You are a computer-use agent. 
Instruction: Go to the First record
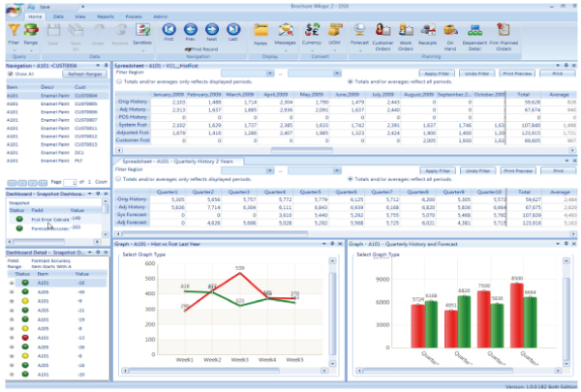tap(168, 29)
